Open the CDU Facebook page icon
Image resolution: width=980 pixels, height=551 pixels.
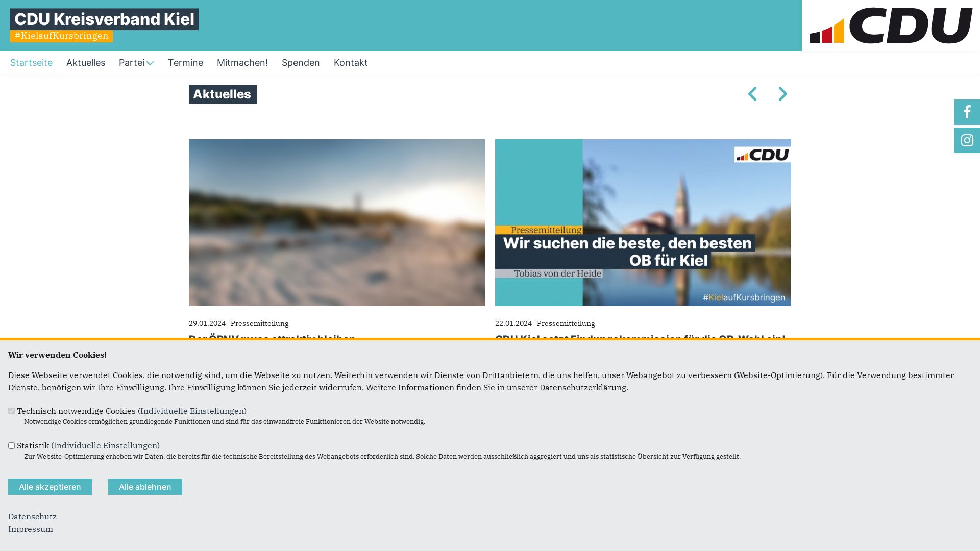(x=967, y=112)
